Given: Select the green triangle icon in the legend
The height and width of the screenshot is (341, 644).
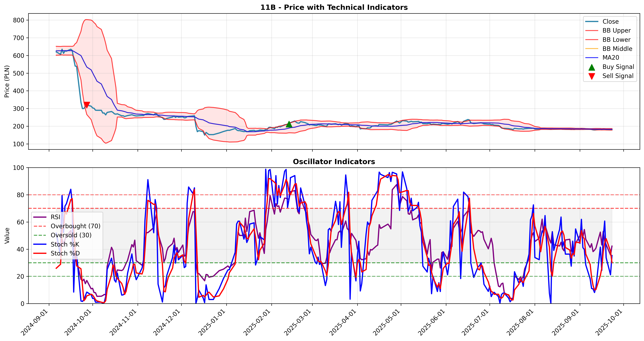Looking at the screenshot, I should (x=592, y=67).
